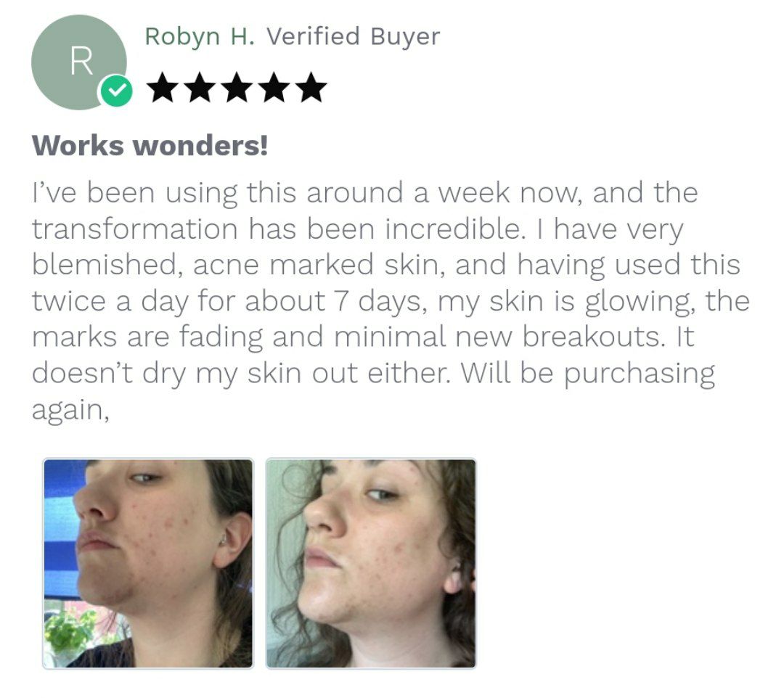Select the second rating star
The width and height of the screenshot is (784, 698).
pos(200,88)
